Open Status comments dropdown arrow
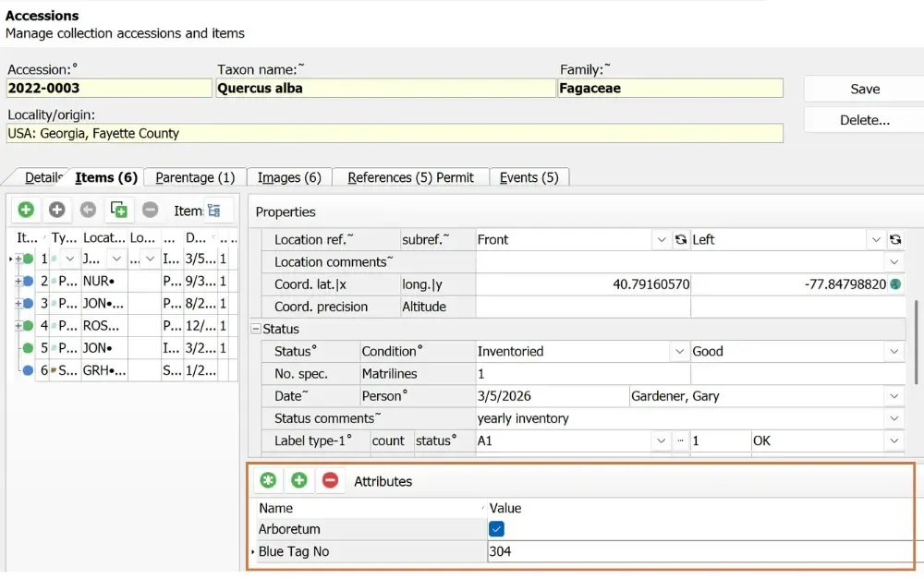Image resolution: width=924 pixels, height=579 pixels. click(894, 419)
